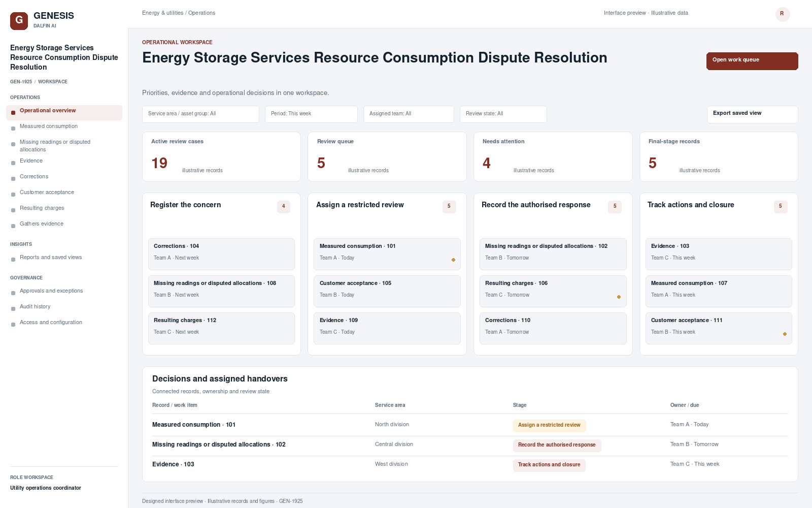Select Operational overview in sidebar
Viewport: 812px width, 508px height.
point(64,113)
